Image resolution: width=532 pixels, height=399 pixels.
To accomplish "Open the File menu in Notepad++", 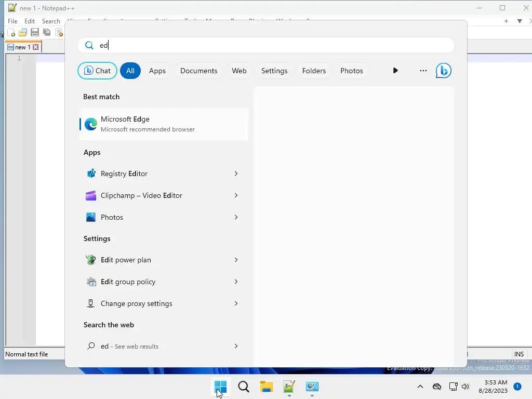I will [x=12, y=21].
